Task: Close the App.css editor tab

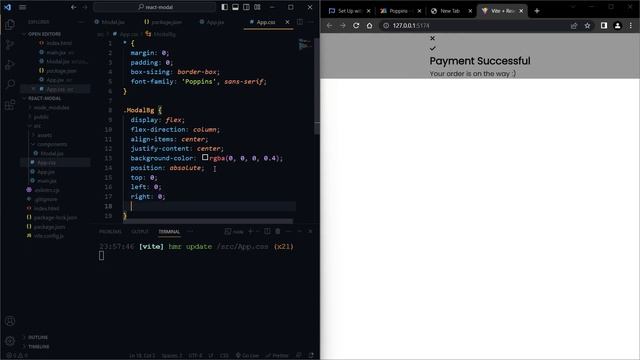Action: [287, 22]
